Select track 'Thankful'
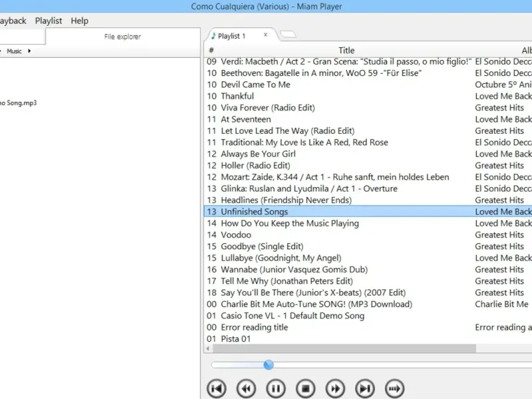 click(368, 96)
